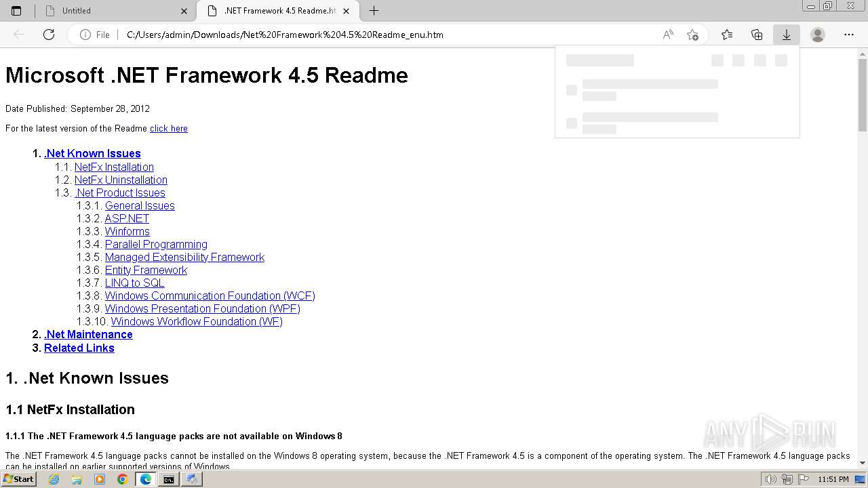Go back with the browser back arrow
This screenshot has width=868, height=488.
(19, 35)
